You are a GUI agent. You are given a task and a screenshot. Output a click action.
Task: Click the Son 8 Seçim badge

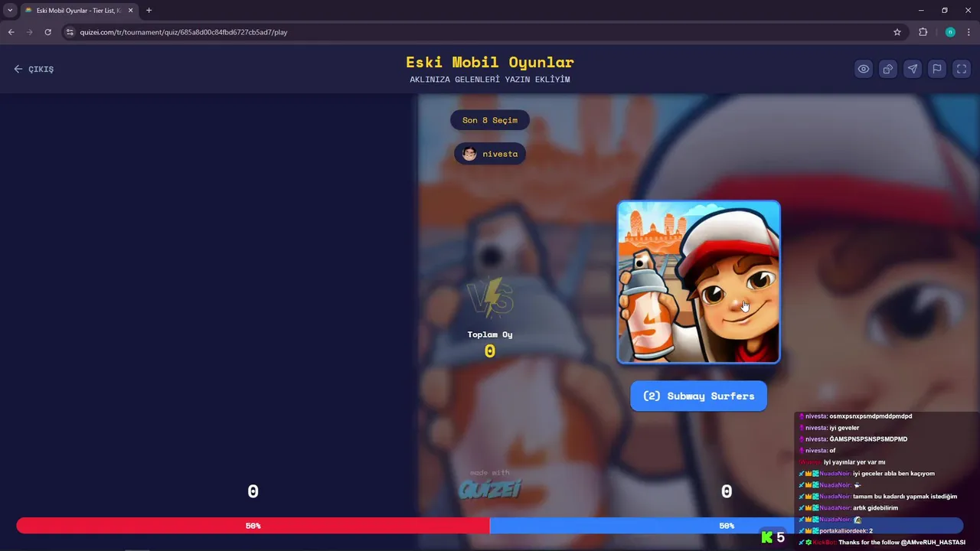(490, 120)
